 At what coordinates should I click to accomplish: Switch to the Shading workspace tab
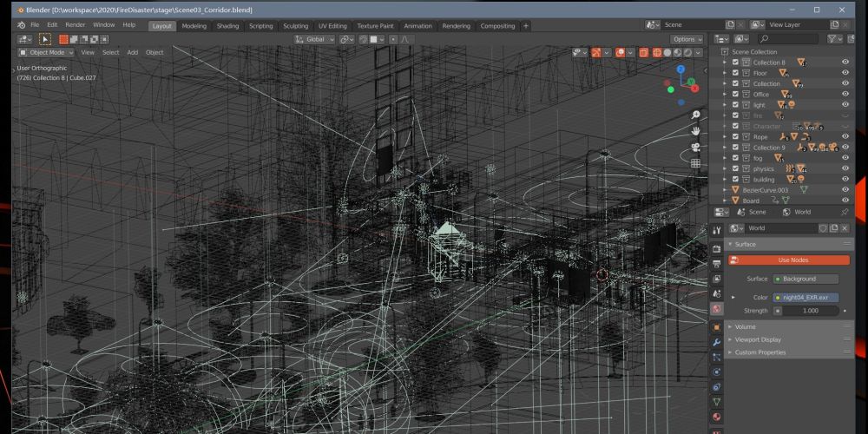point(227,26)
